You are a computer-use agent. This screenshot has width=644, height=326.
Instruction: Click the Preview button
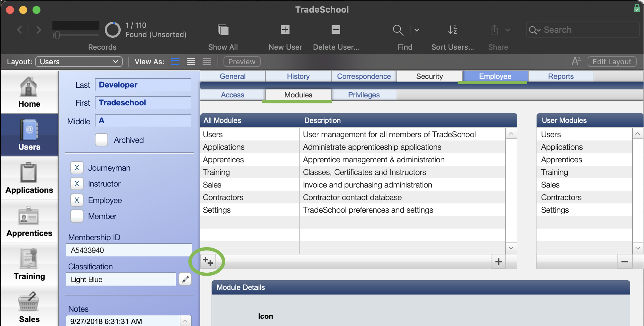pyautogui.click(x=242, y=62)
